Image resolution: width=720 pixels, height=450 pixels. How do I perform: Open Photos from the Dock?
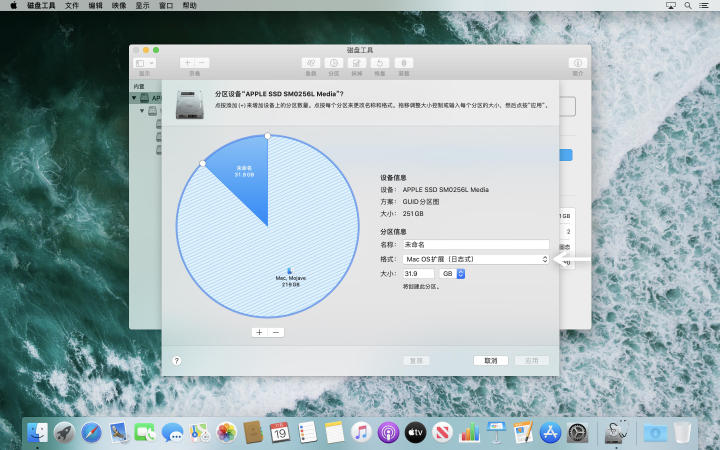coord(226,433)
